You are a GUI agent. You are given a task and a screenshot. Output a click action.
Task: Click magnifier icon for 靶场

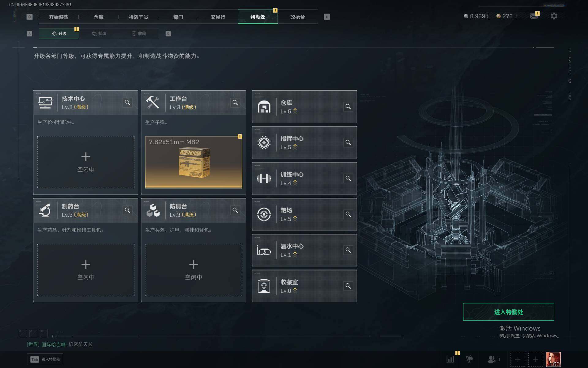point(348,214)
